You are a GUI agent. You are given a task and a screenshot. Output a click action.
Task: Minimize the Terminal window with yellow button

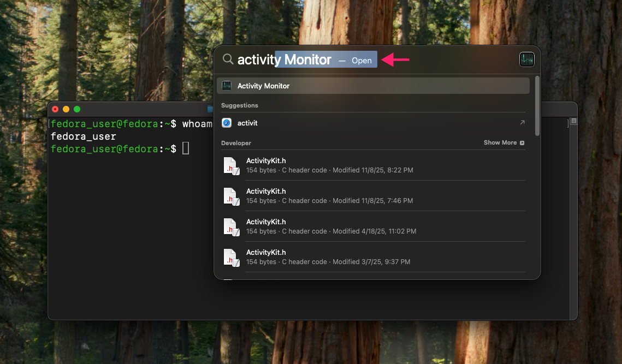(66, 109)
